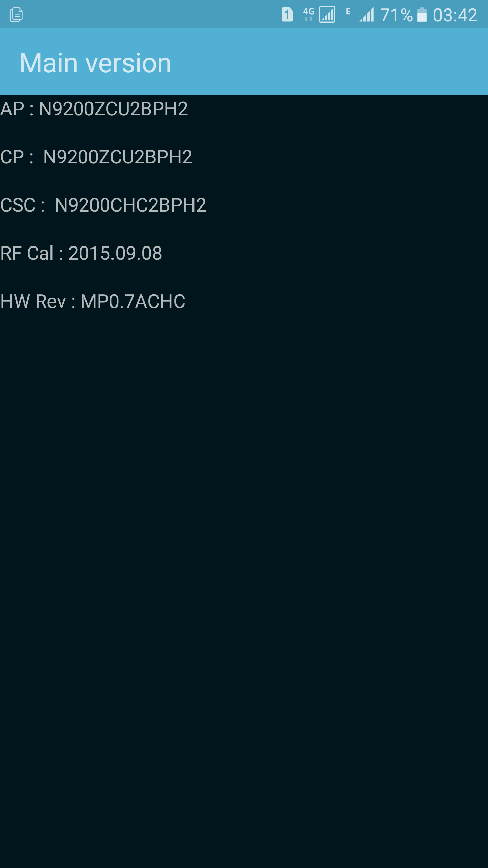Image resolution: width=488 pixels, height=868 pixels.
Task: Select the N9200CHC2BPH2 CSC value
Action: 130,205
